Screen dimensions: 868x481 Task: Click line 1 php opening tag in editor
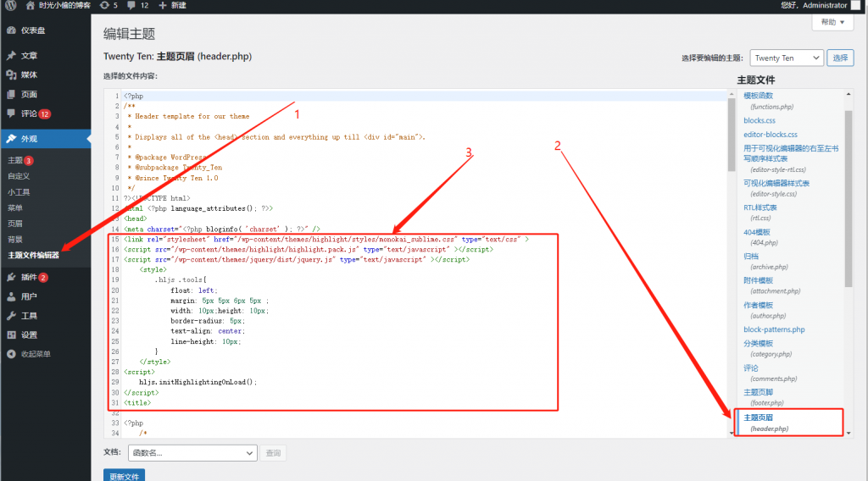tap(133, 96)
